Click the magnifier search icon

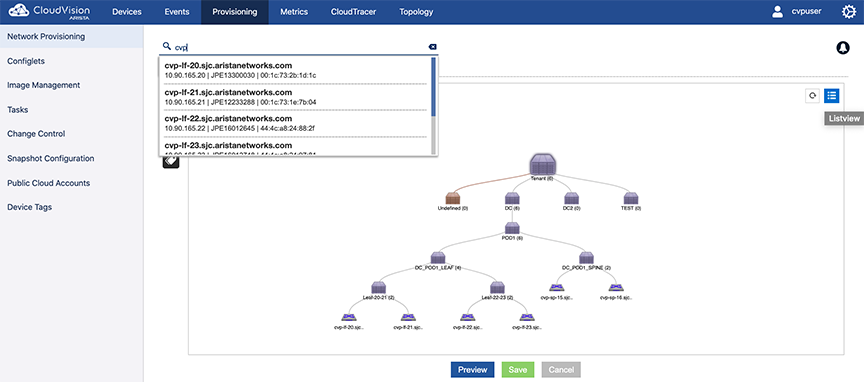167,46
